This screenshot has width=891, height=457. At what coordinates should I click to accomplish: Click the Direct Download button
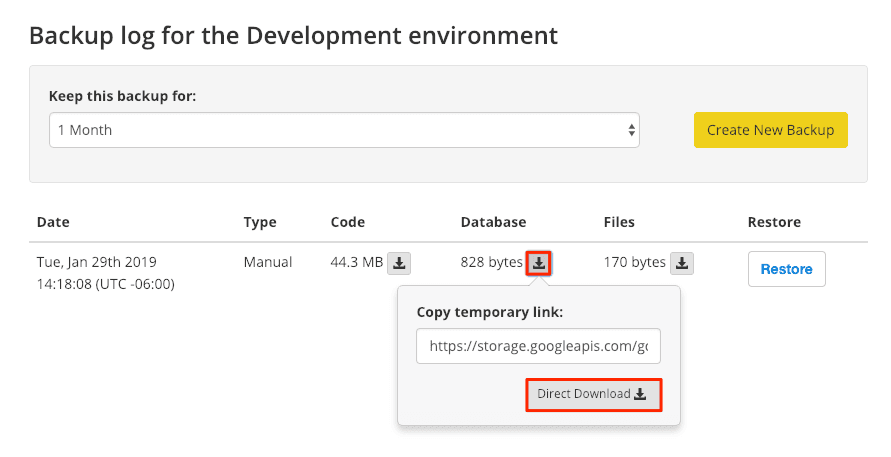[594, 394]
